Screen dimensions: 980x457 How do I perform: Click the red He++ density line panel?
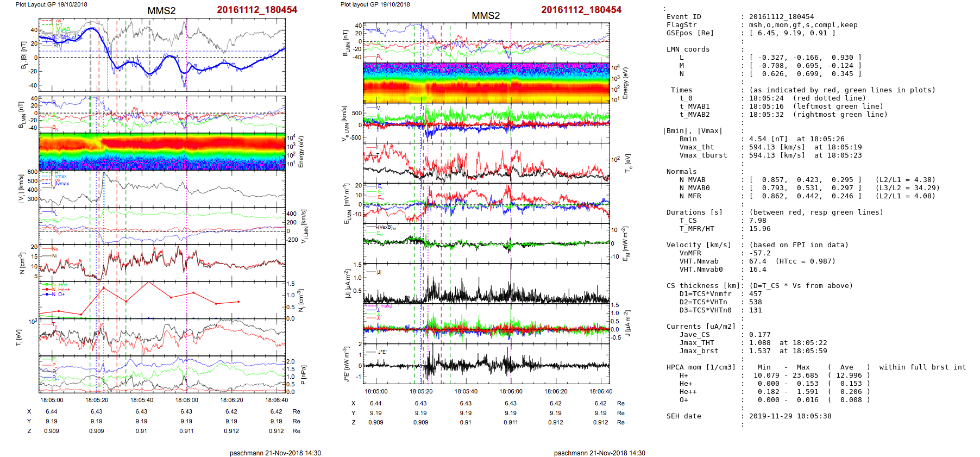pyautogui.click(x=162, y=301)
